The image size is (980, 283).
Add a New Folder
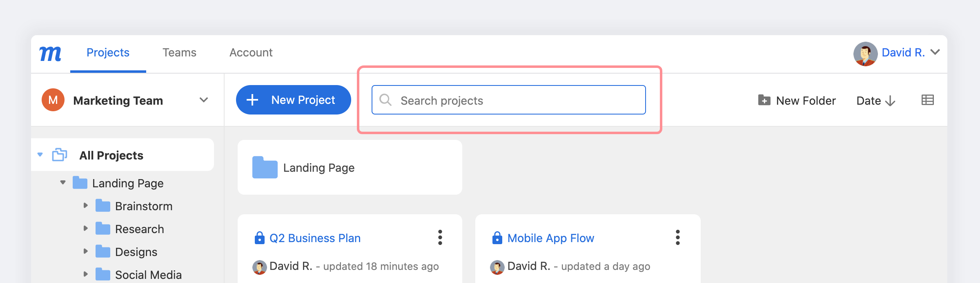pyautogui.click(x=797, y=101)
